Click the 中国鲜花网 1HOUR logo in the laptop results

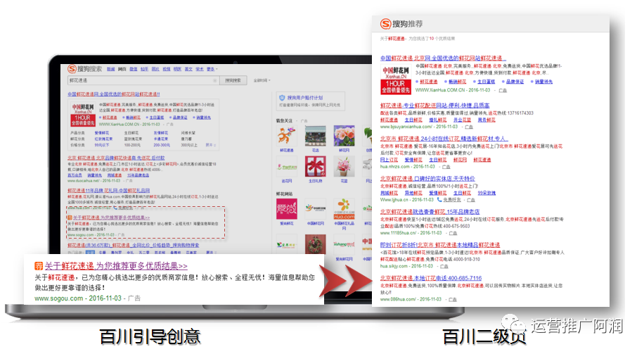[x=83, y=114]
